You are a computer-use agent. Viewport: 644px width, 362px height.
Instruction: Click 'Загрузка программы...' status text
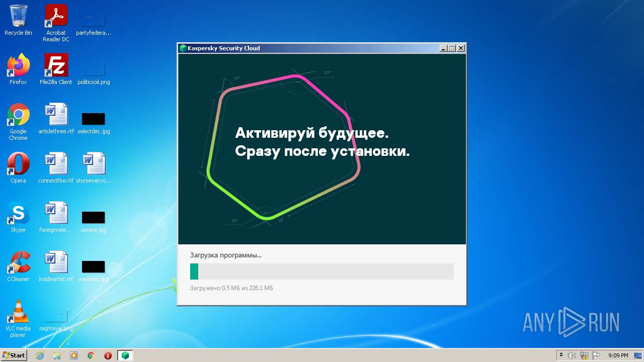(x=226, y=255)
